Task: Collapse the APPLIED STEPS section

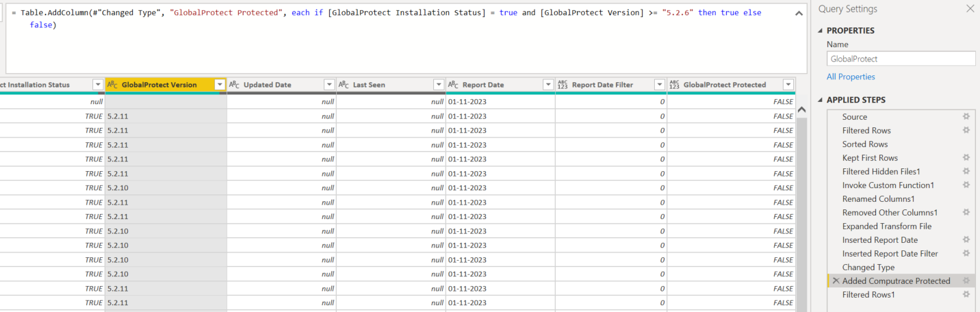Action: tap(821, 100)
